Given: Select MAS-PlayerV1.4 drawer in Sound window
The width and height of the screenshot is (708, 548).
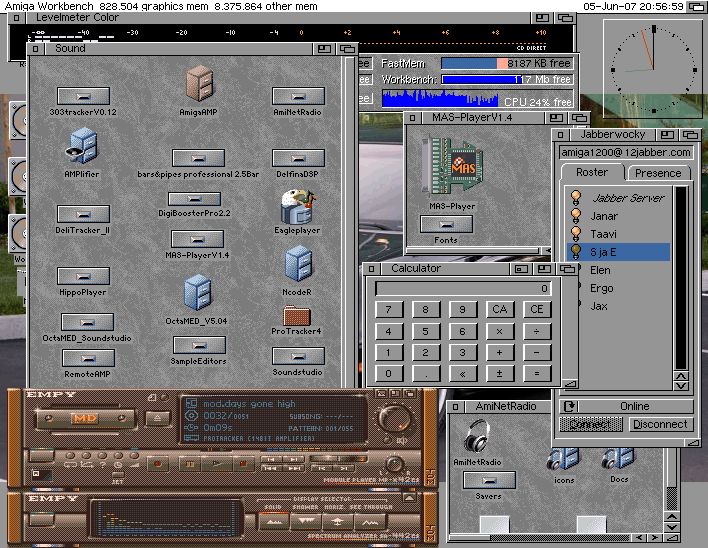Looking at the screenshot, I should pyautogui.click(x=197, y=239).
